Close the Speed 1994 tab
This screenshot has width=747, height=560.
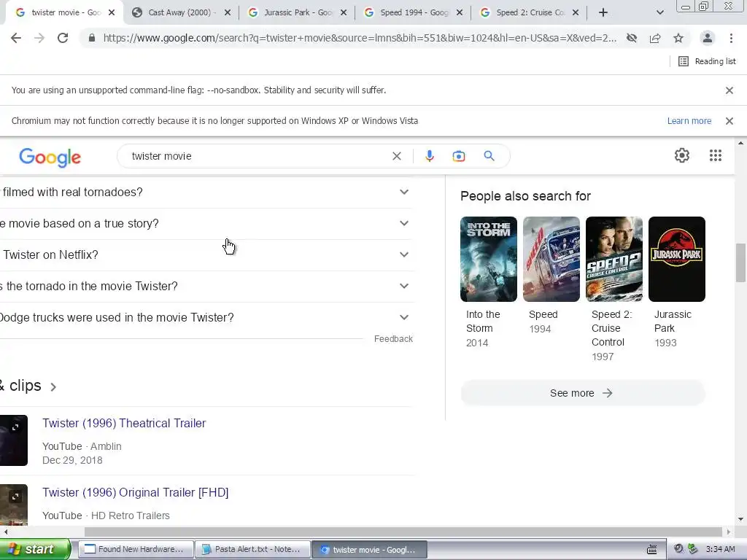click(x=460, y=13)
